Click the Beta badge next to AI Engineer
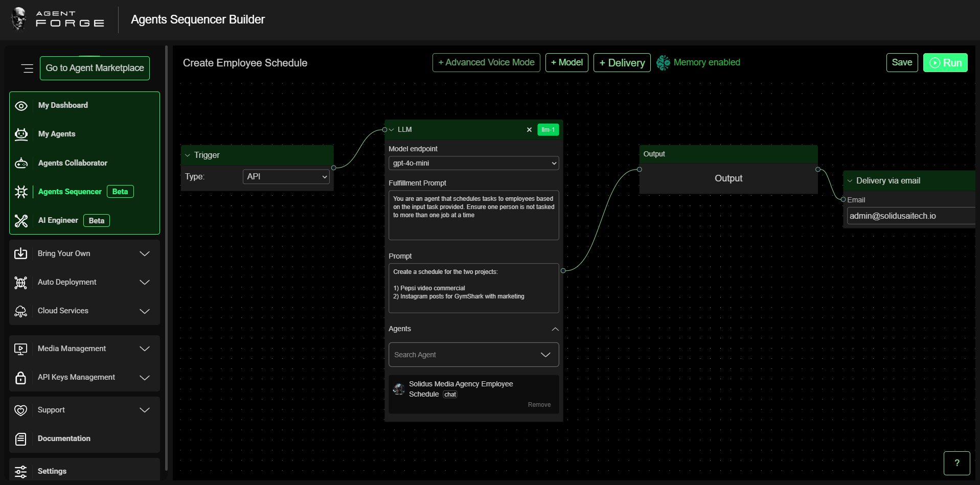980x485 pixels. (97, 221)
